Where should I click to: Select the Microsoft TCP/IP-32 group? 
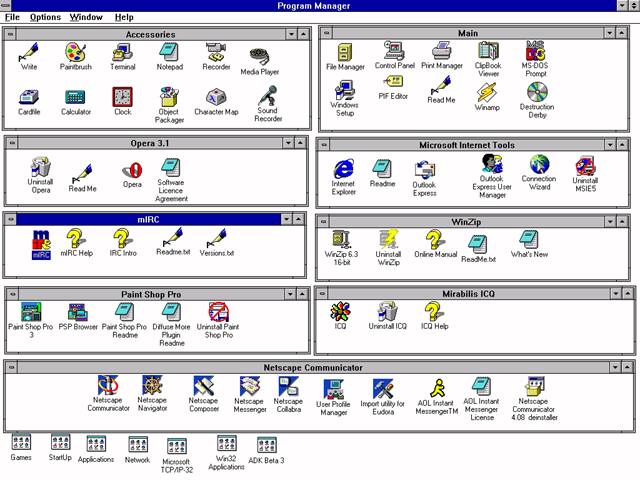point(177,447)
